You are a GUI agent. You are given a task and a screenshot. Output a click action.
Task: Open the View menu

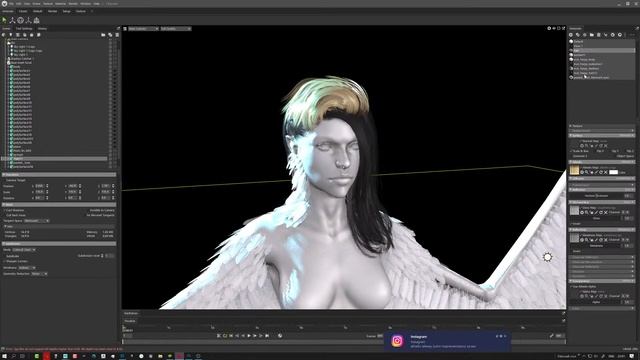[27, 4]
